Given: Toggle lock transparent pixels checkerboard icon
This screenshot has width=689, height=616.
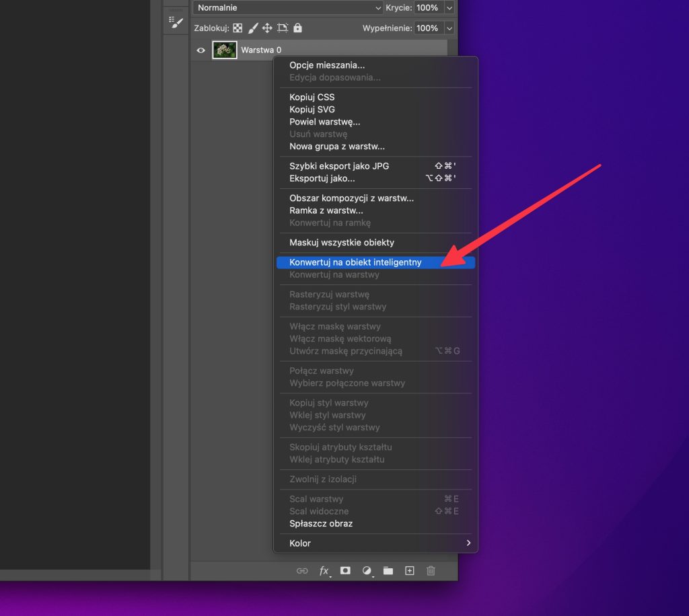Looking at the screenshot, I should 238,28.
